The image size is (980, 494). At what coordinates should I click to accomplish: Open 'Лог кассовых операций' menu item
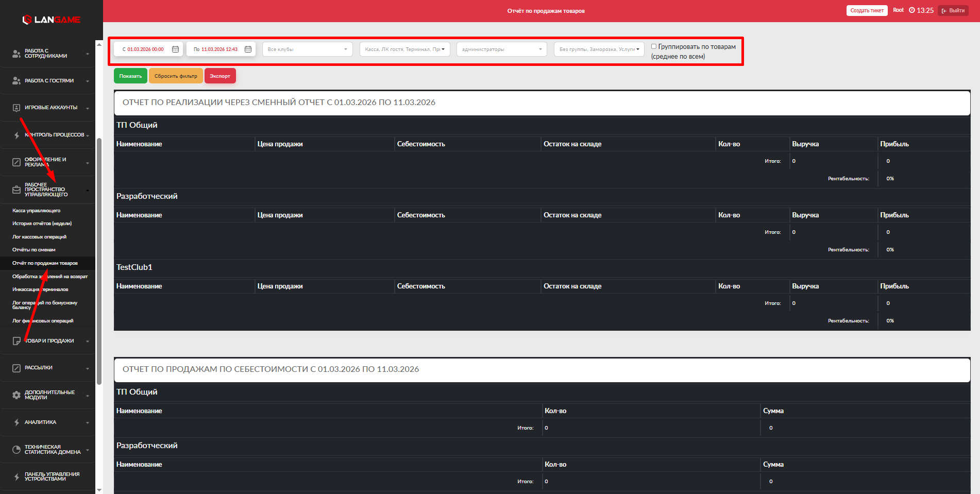40,237
